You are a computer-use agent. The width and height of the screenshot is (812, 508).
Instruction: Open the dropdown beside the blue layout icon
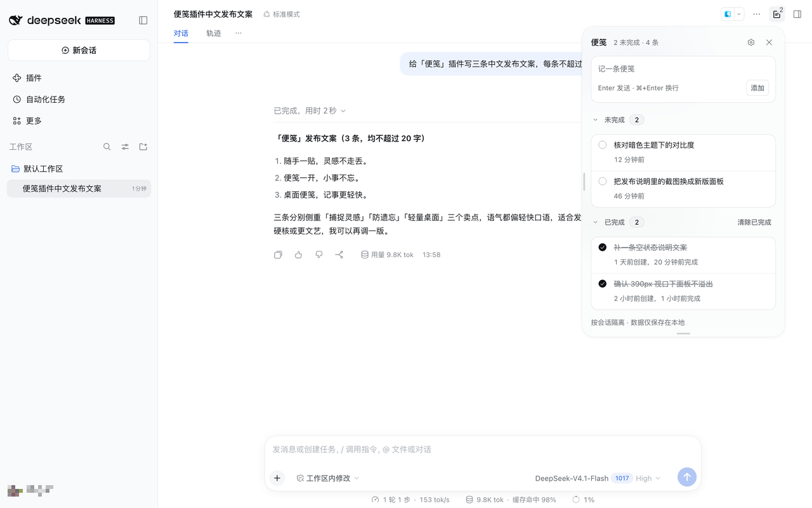tap(739, 14)
